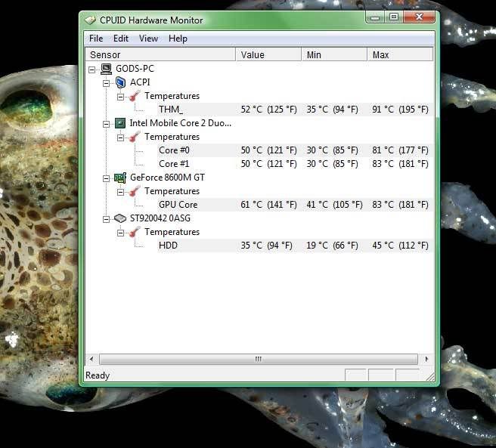Click the Intel processor chip icon
This screenshot has height=448, width=496.
pyautogui.click(x=120, y=123)
